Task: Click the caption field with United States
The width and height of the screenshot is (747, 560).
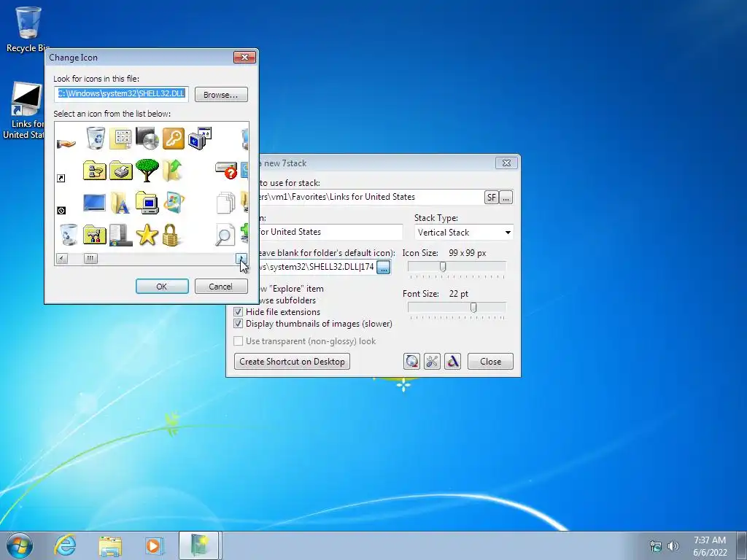Action: pos(330,232)
